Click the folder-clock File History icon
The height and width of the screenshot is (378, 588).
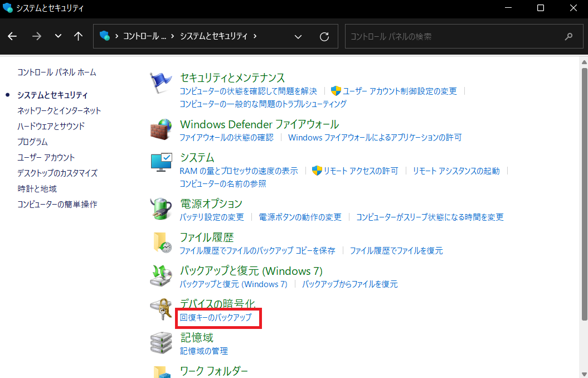(x=162, y=243)
